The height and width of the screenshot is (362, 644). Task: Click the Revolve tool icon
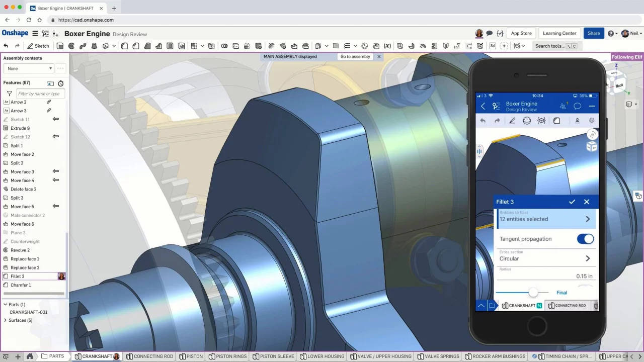pos(70,46)
